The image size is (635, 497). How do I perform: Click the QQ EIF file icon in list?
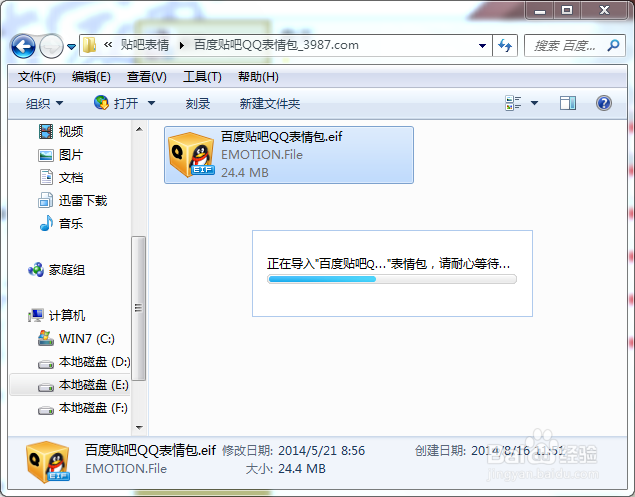pyautogui.click(x=191, y=155)
